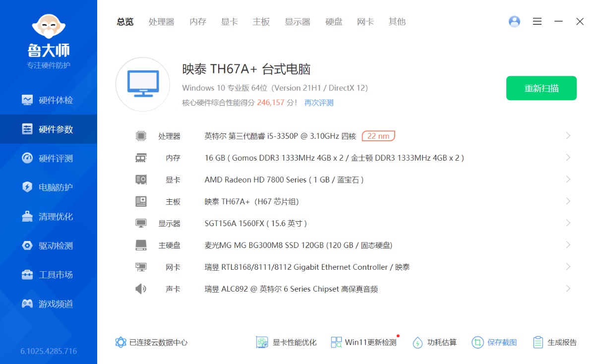
Task: Click the 网卡 network adapter icon
Action: point(141,267)
